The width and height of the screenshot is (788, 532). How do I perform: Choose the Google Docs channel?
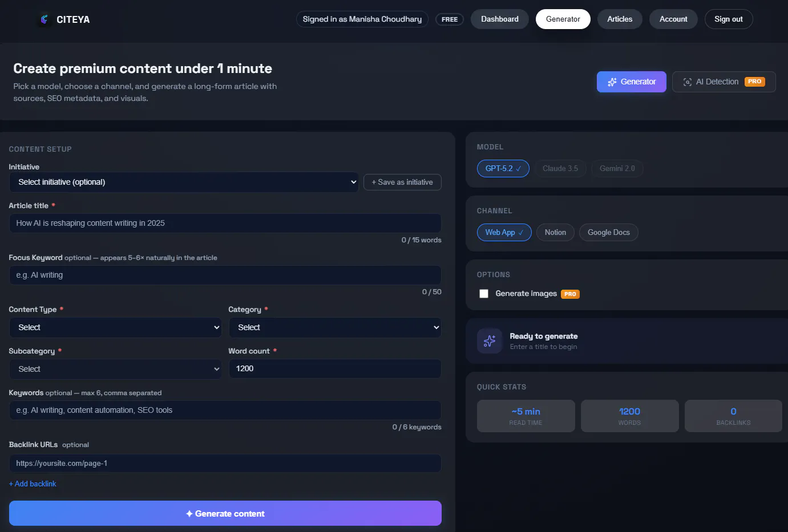tap(609, 233)
